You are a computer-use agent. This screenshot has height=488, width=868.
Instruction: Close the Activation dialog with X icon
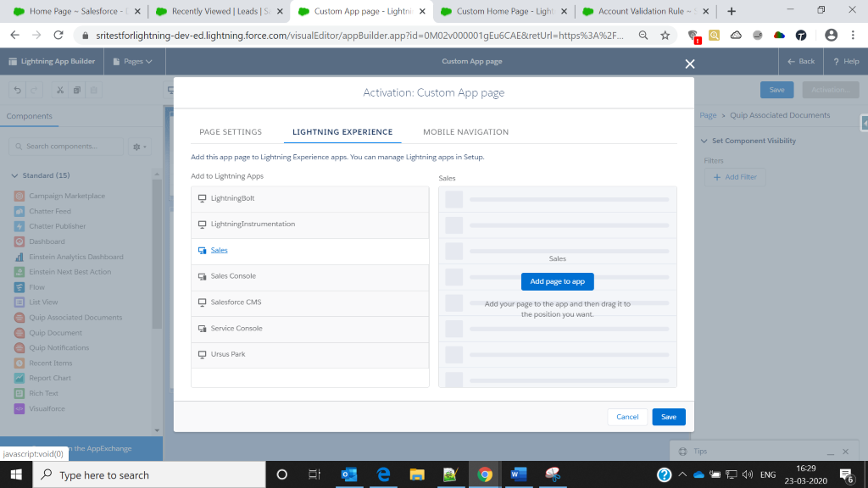[x=690, y=64]
